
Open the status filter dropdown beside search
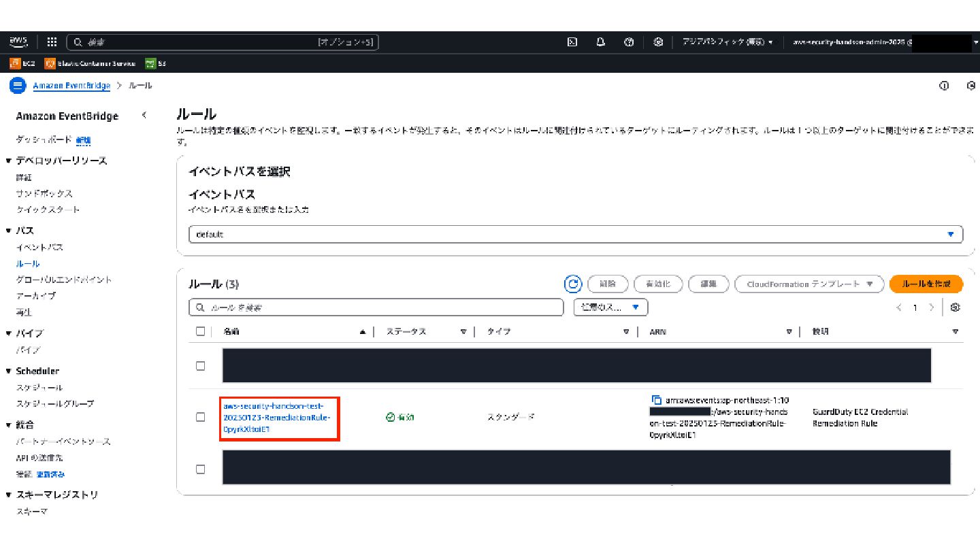click(x=611, y=307)
